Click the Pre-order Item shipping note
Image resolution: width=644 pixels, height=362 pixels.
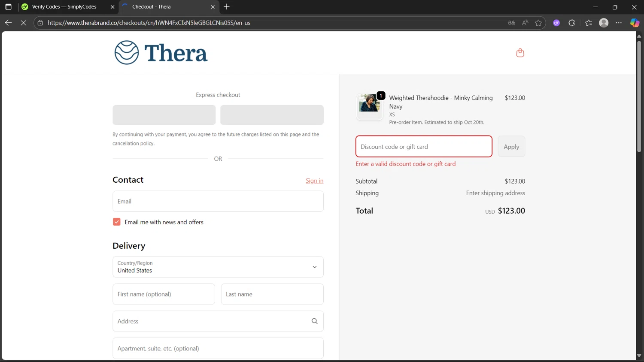click(437, 122)
